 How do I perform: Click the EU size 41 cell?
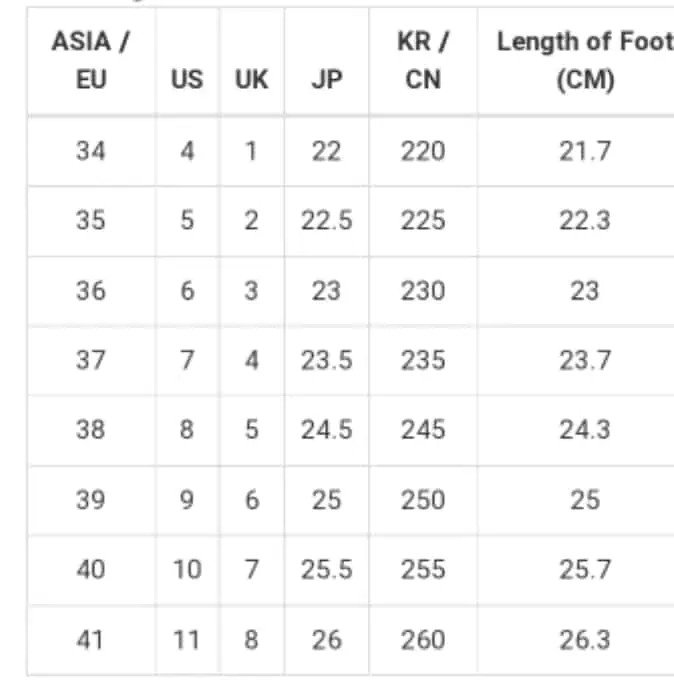(91, 639)
